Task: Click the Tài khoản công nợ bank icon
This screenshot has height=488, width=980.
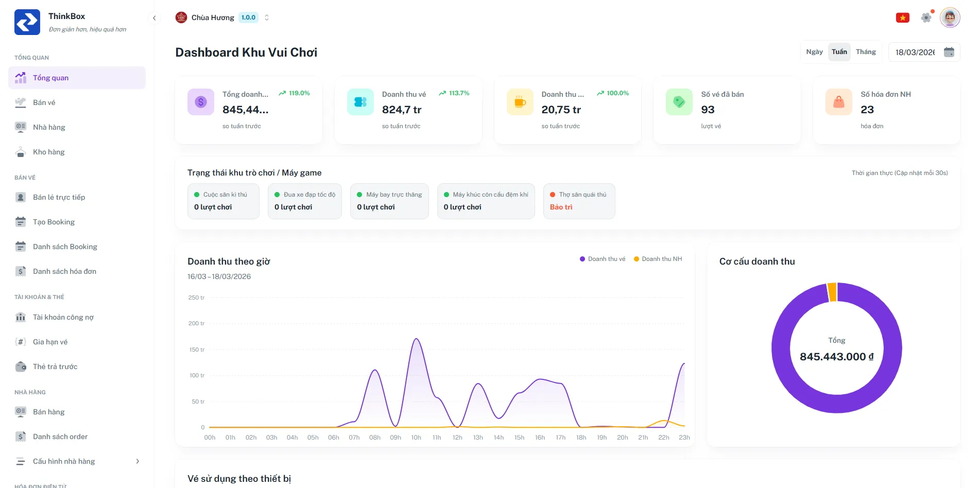Action: click(x=21, y=317)
